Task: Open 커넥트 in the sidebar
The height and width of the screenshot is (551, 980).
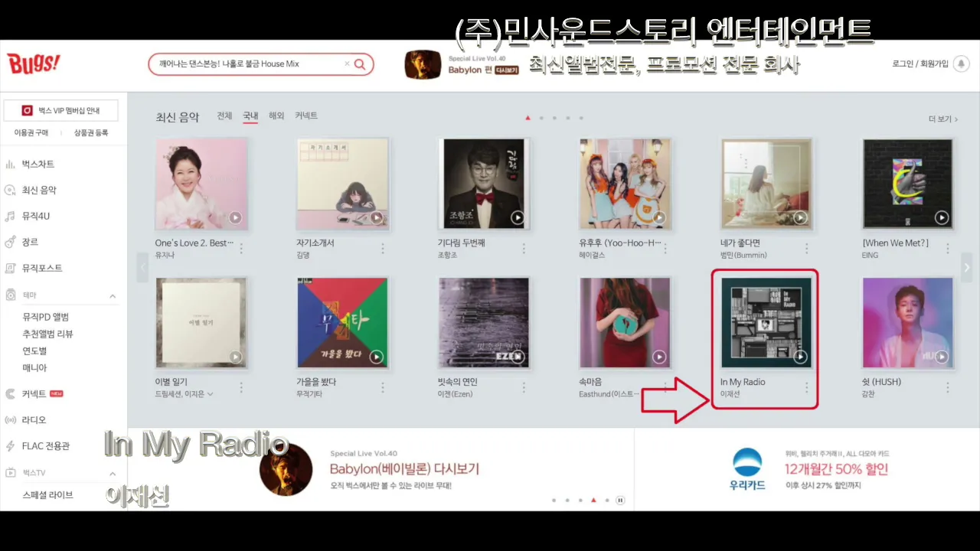Action: pos(34,394)
